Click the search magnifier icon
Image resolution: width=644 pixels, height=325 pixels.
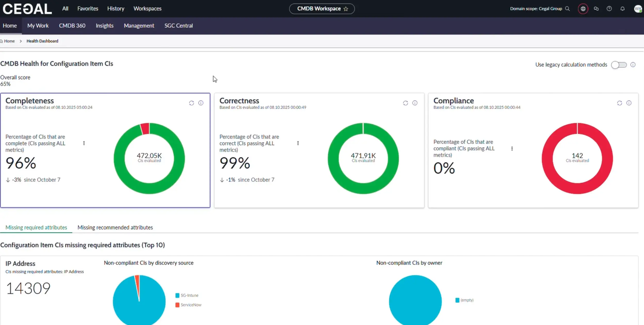click(567, 9)
